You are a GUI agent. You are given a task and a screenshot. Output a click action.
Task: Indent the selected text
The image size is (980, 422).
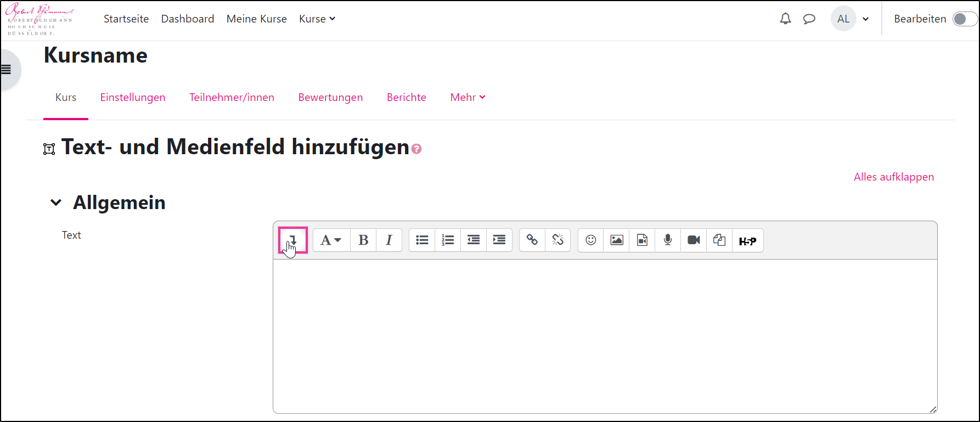click(x=499, y=240)
